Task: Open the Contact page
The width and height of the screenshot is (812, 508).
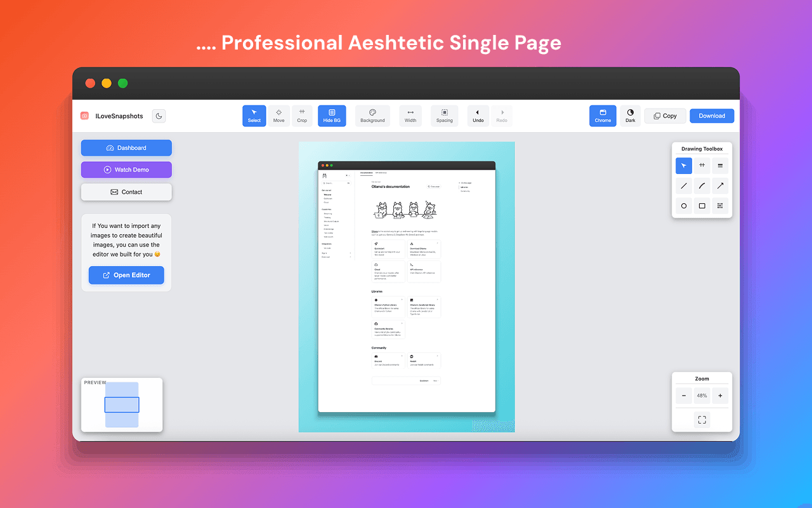Action: pos(126,192)
